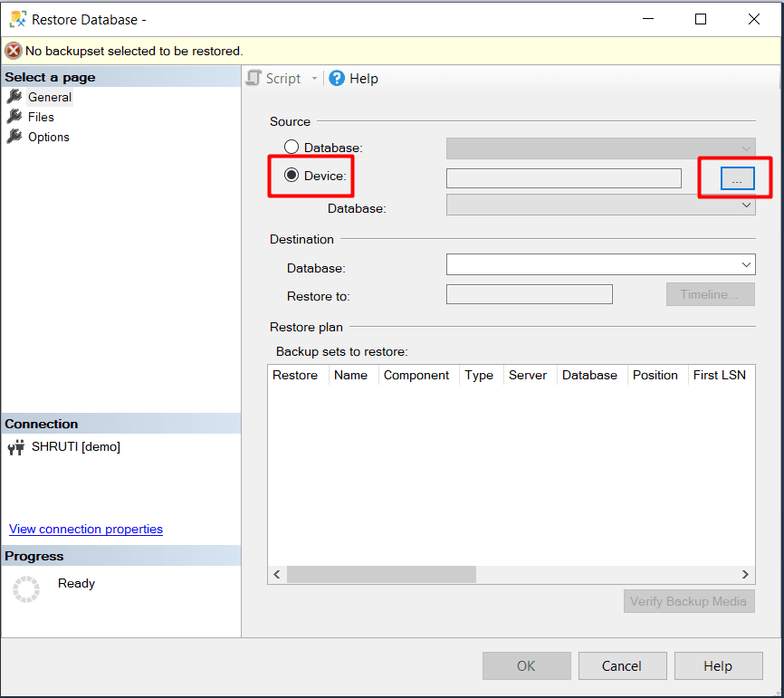This screenshot has width=784, height=698.
Task: Switch to the Files page
Action: pos(41,117)
